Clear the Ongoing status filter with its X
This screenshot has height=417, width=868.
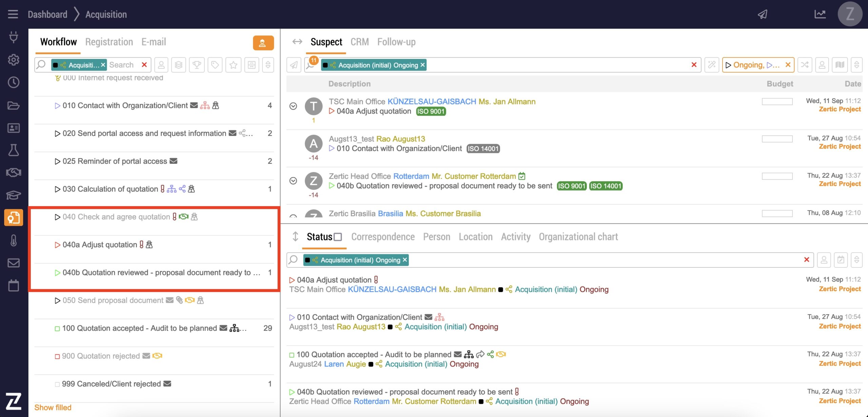[x=788, y=65]
